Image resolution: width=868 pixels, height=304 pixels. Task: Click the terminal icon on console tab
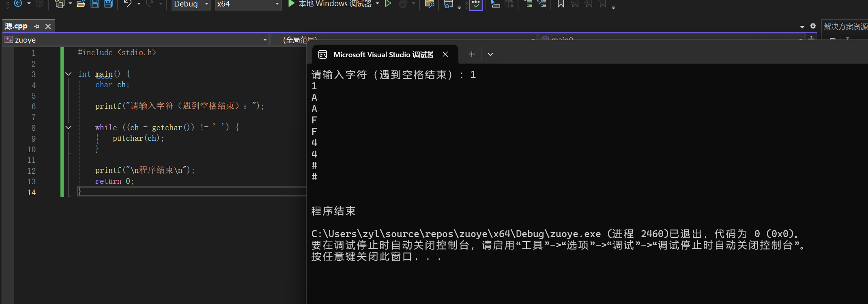(x=323, y=54)
